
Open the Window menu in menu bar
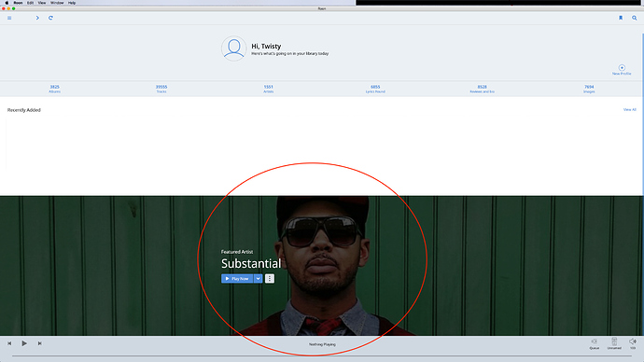click(x=57, y=3)
